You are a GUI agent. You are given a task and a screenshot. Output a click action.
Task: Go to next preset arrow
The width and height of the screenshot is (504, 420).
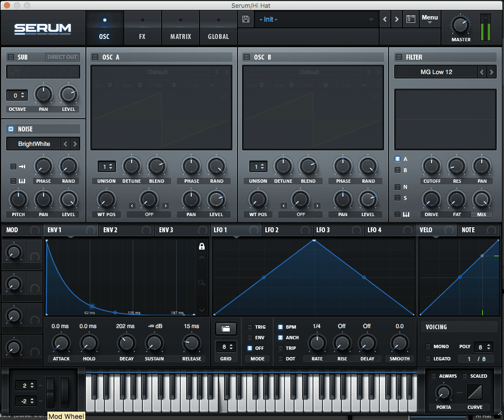[396, 19]
